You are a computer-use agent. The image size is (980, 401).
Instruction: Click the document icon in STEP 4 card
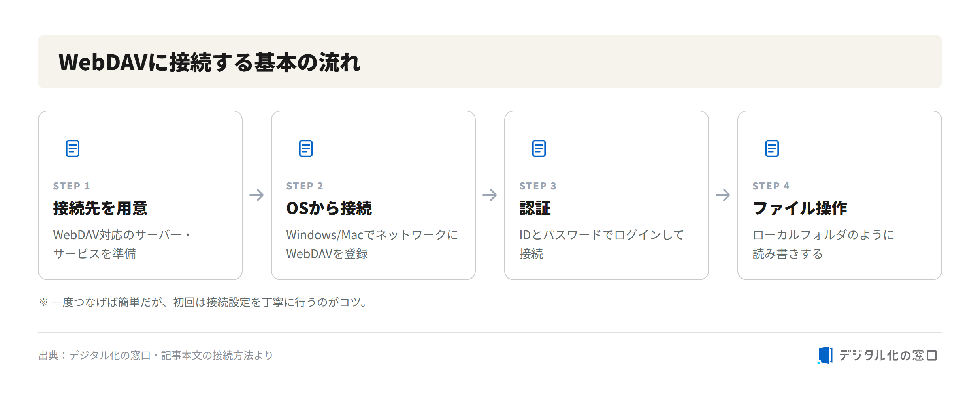(772, 148)
